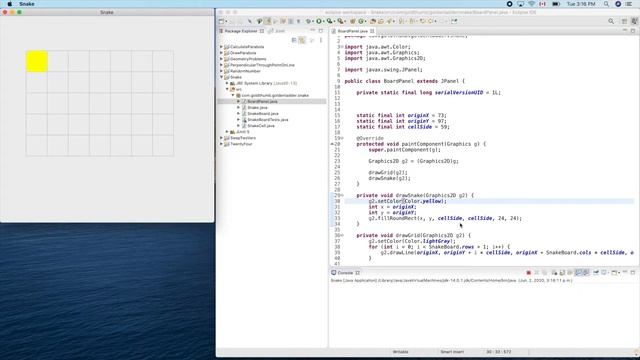640x360 pixels.
Task: Switch to the Package Explorer tab
Action: 241,31
